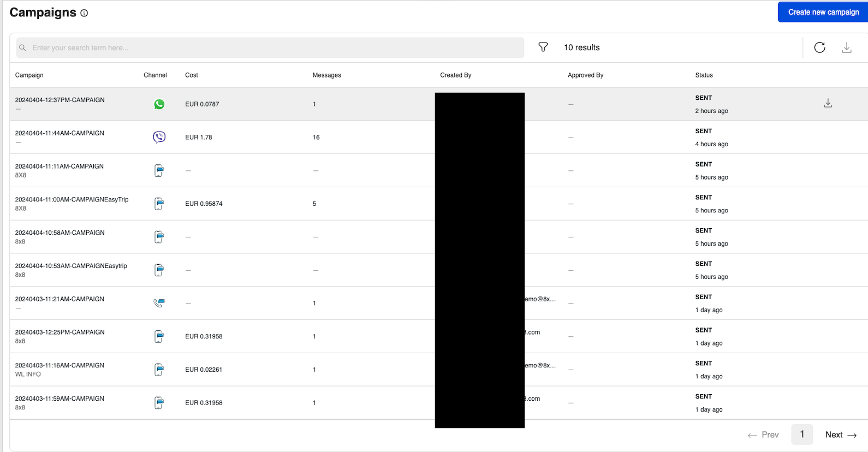The height and width of the screenshot is (452, 868).
Task: Click the voice channel phone icon
Action: (159, 303)
